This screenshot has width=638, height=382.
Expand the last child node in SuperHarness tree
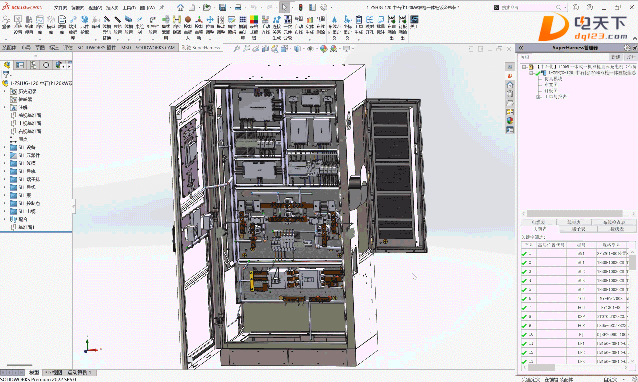[x=539, y=97]
